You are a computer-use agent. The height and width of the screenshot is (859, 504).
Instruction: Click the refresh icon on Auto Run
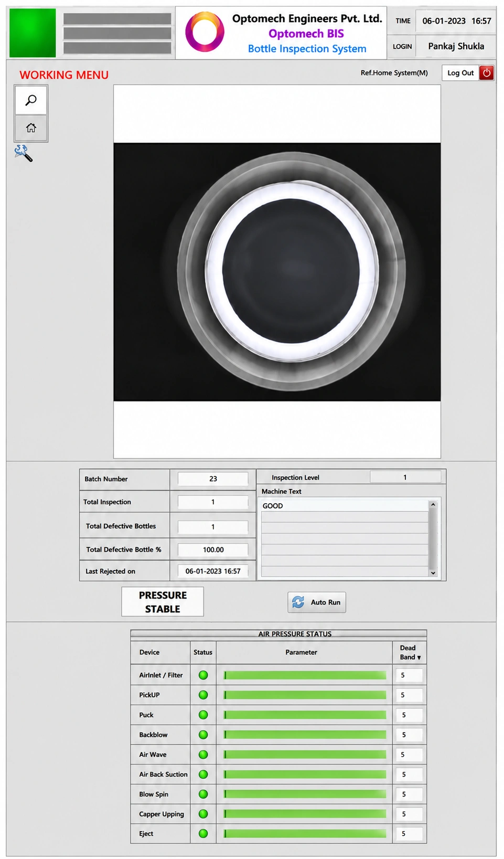click(298, 602)
